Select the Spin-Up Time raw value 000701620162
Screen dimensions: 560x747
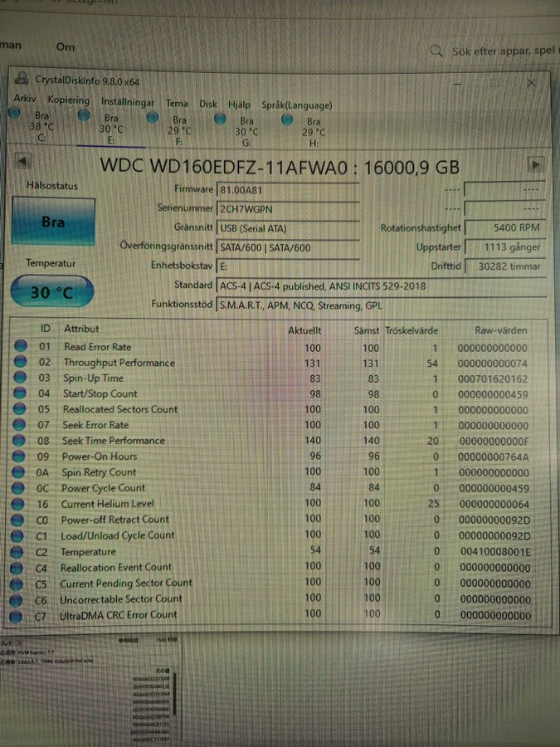pos(492,379)
